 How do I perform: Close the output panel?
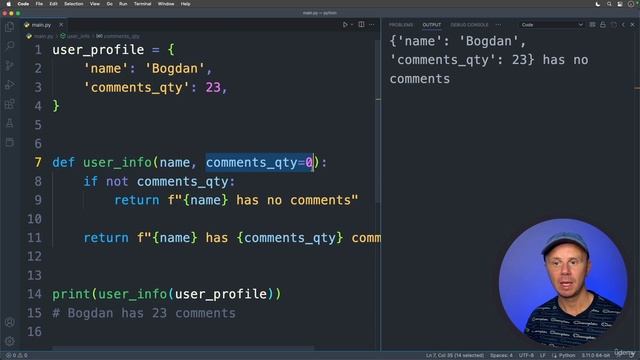633,25
